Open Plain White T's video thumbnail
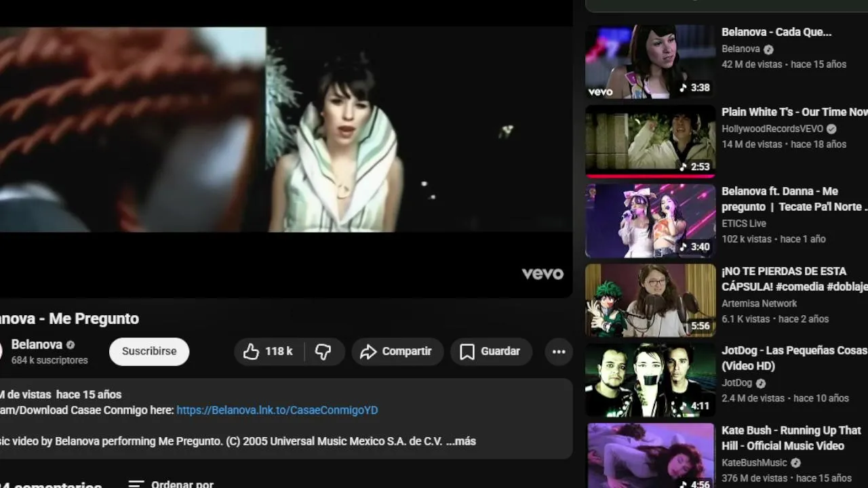868x488 pixels. tap(650, 141)
